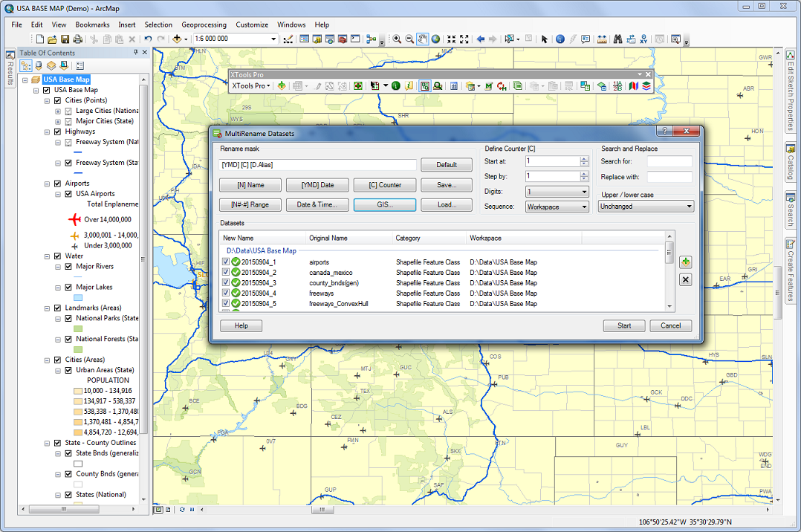Click XTools Pro layers stack icon
Screen dimensions: 801x532
646,86
